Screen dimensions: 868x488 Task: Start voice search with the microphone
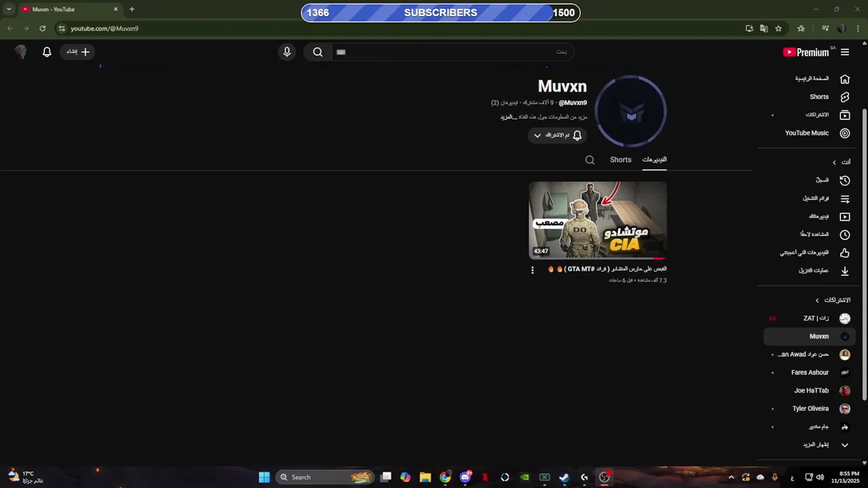287,52
